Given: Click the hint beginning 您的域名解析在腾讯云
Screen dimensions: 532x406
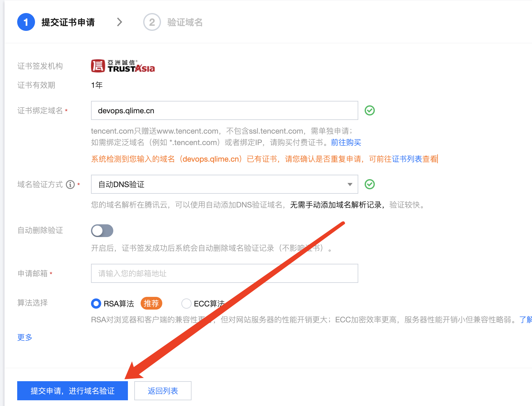Looking at the screenshot, I should coord(258,205).
